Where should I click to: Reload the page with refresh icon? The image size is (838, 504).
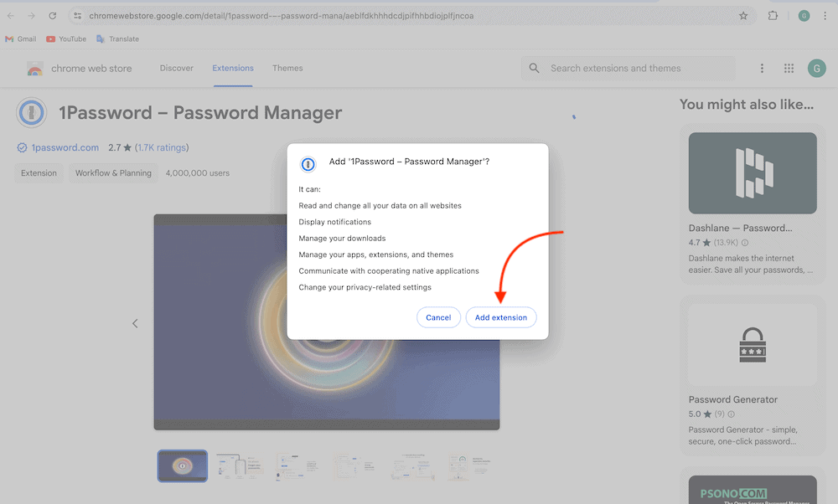click(x=52, y=16)
